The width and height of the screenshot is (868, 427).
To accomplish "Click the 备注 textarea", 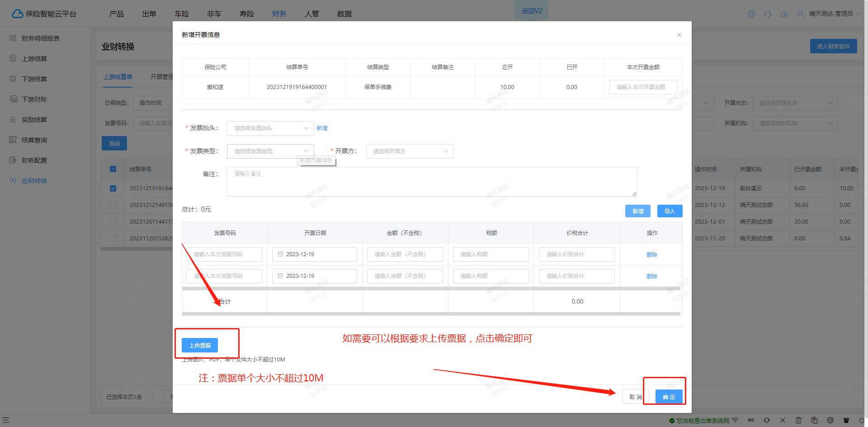I will [432, 182].
